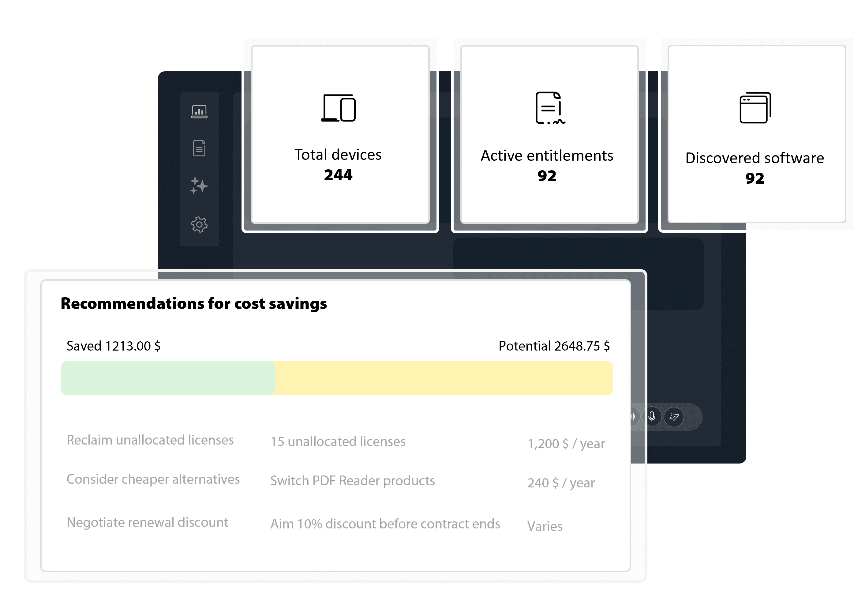Screen dimensions: 854x616
Task: Select Reclaim unallocated licenses recommendation
Action: coord(150,440)
